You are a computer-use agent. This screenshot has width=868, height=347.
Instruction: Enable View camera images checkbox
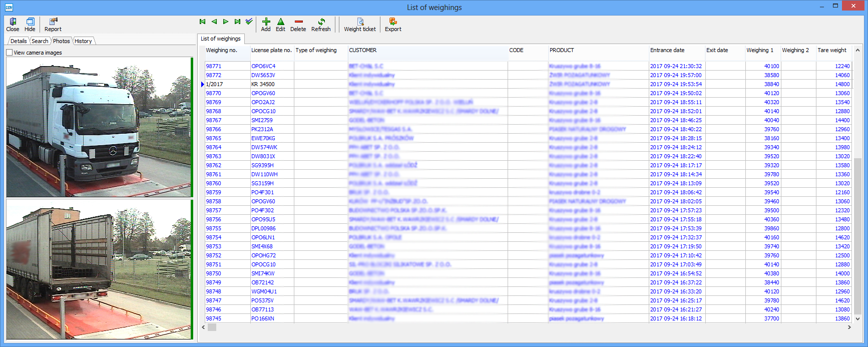pyautogui.click(x=10, y=53)
